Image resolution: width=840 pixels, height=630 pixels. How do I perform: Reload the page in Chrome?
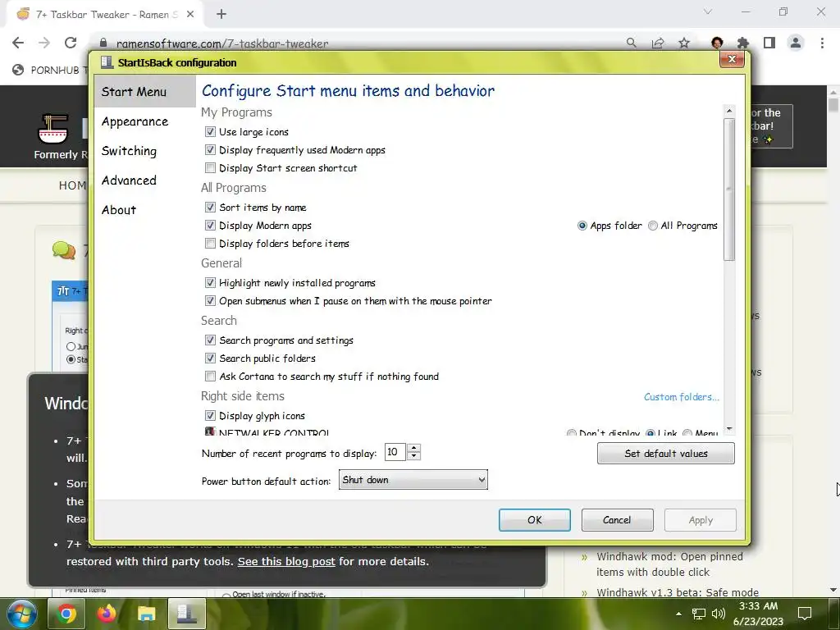71,43
